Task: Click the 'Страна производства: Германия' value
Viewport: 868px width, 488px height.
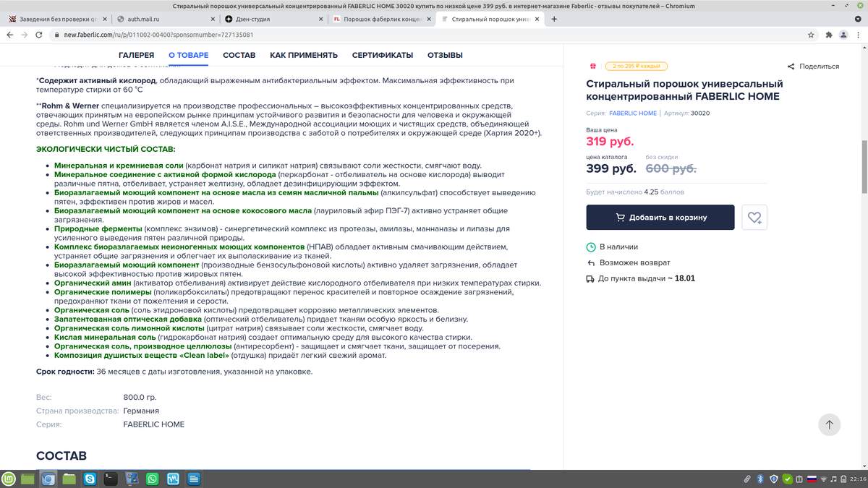Action: (141, 411)
